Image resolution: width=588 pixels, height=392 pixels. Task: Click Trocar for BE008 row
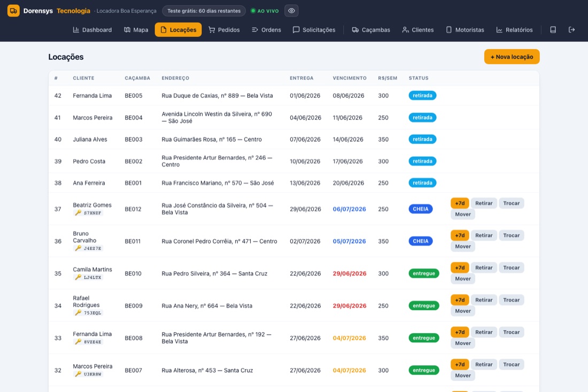(511, 332)
